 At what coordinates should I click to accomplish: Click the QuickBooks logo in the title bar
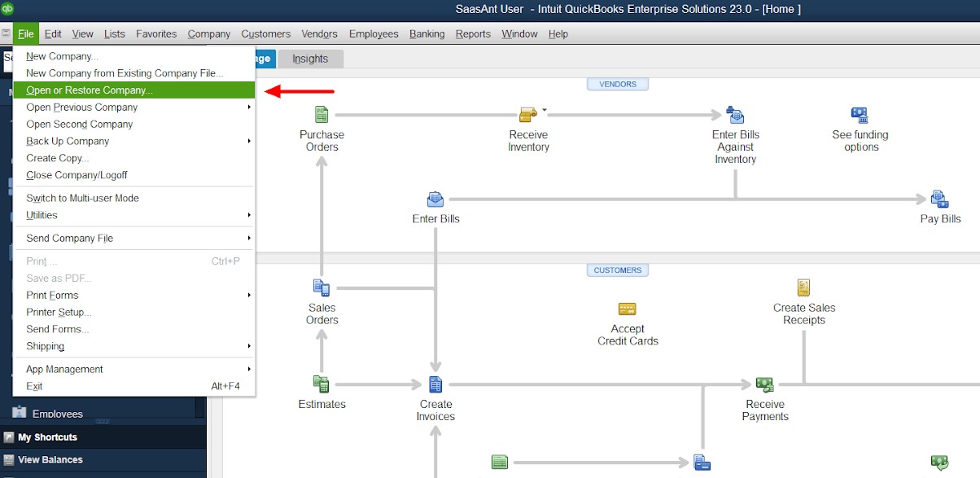click(7, 9)
